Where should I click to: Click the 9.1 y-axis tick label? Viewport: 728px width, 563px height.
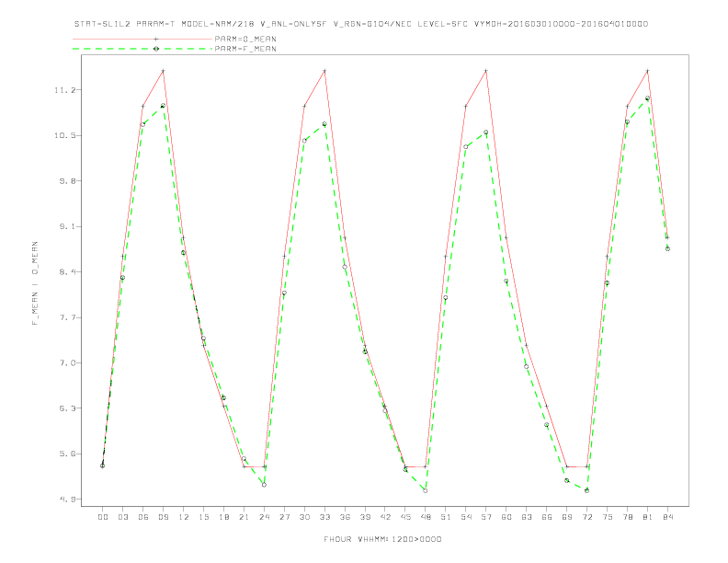tap(68, 226)
